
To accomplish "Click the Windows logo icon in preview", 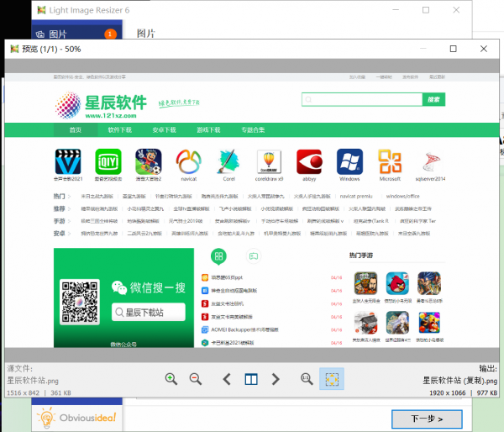I will [349, 161].
